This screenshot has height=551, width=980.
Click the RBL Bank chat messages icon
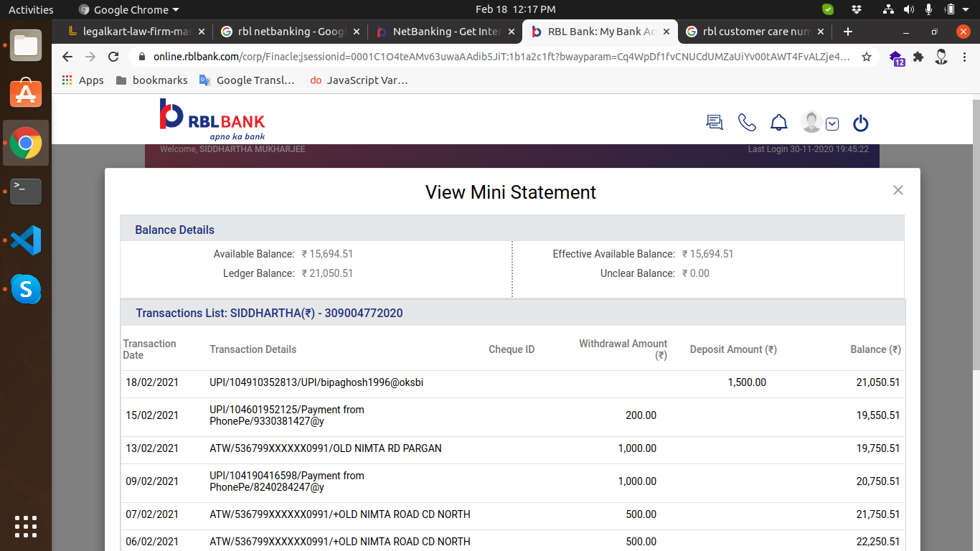click(715, 123)
